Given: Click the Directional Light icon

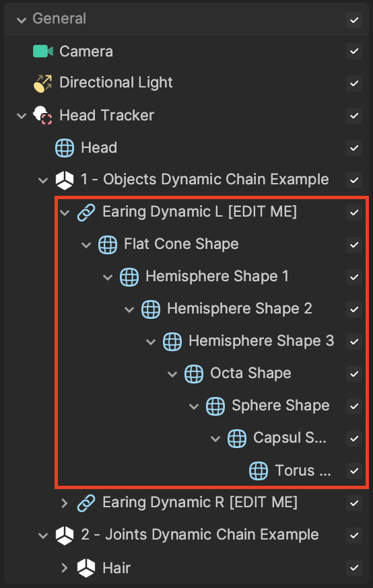Looking at the screenshot, I should click(x=43, y=83).
